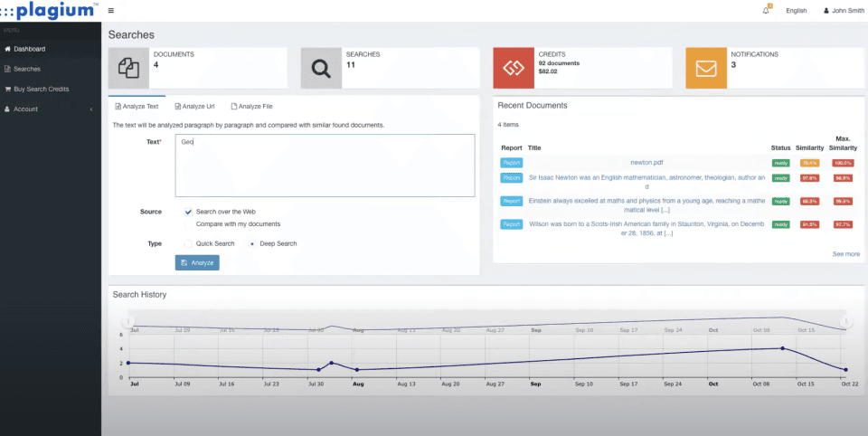
Task: Click the Buy Search Credits cart icon
Action: click(x=8, y=89)
